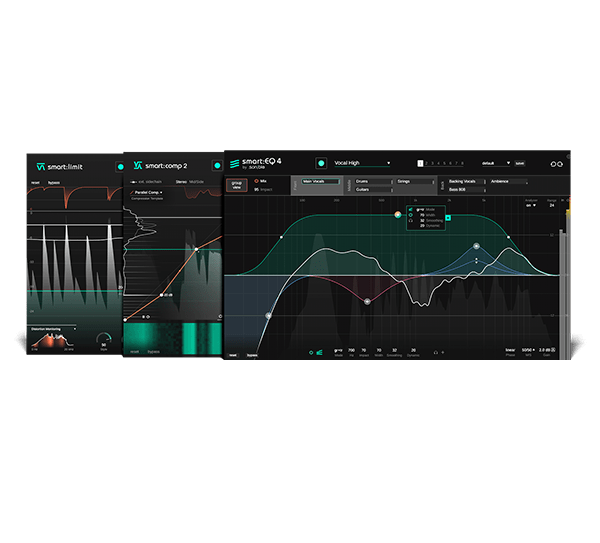Click the 700 Hz frequency value

point(351,350)
